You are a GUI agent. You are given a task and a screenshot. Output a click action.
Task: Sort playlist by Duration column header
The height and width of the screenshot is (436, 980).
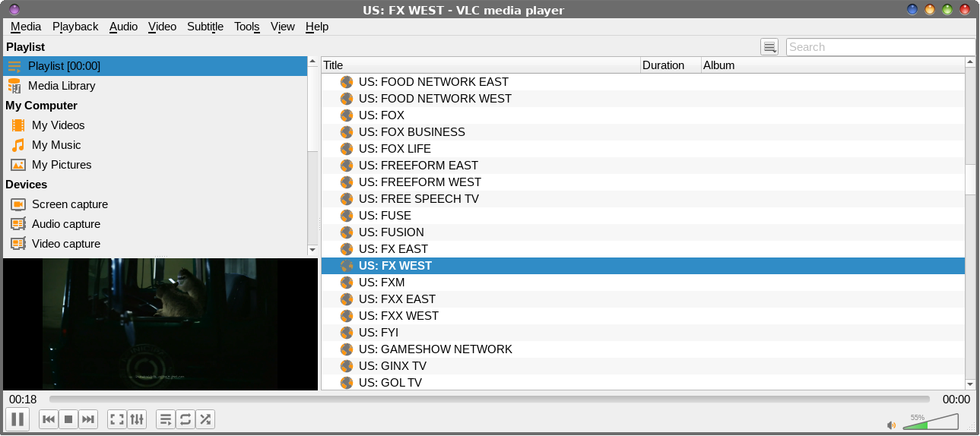671,65
